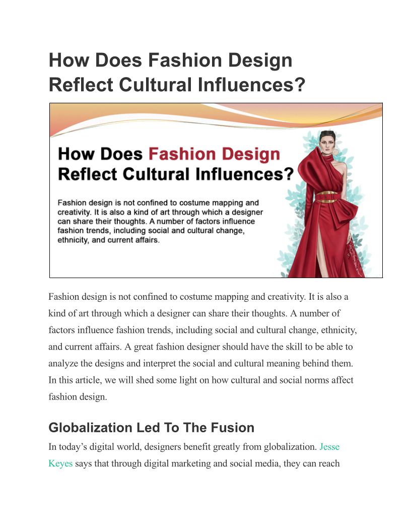Image resolution: width=411 pixels, height=532 pixels.
Task: Click the body paragraph's first line about costume mapping
Action: coord(198,297)
